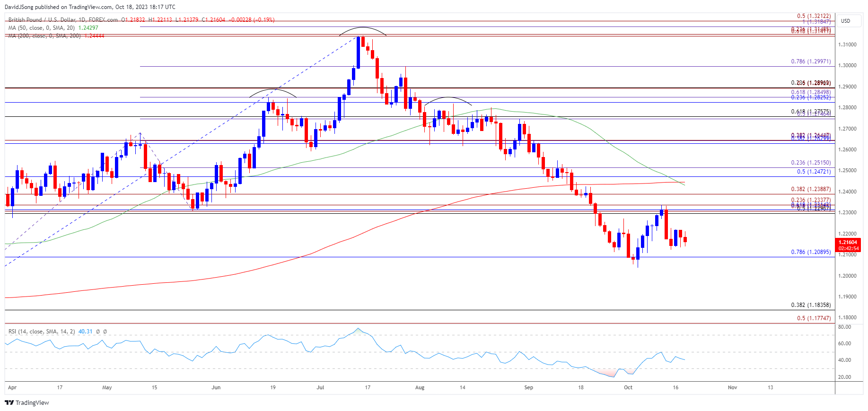
Task: Click the green MA value 1.24297
Action: tap(88, 28)
